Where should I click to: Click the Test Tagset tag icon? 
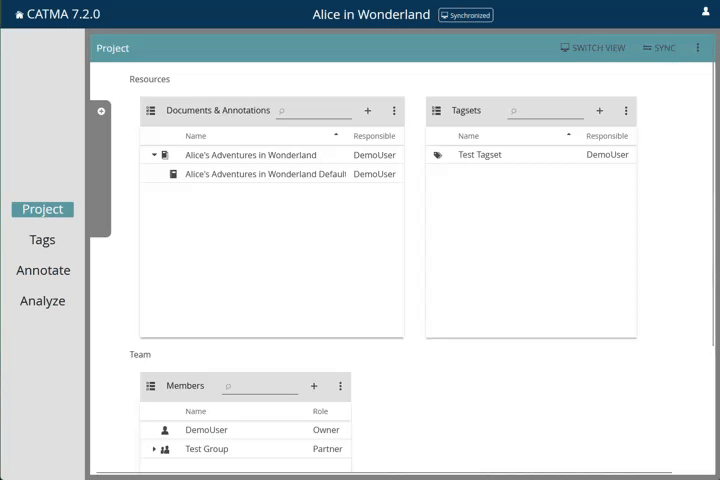point(438,155)
